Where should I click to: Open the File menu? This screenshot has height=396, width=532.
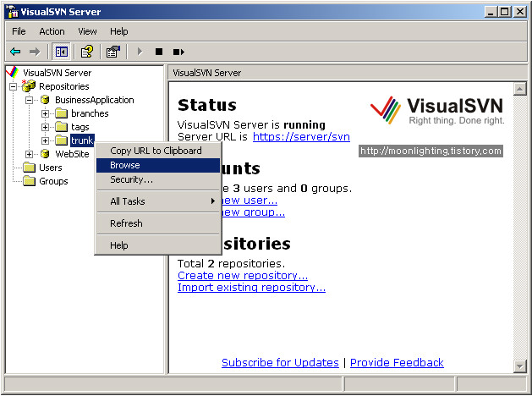[19, 31]
